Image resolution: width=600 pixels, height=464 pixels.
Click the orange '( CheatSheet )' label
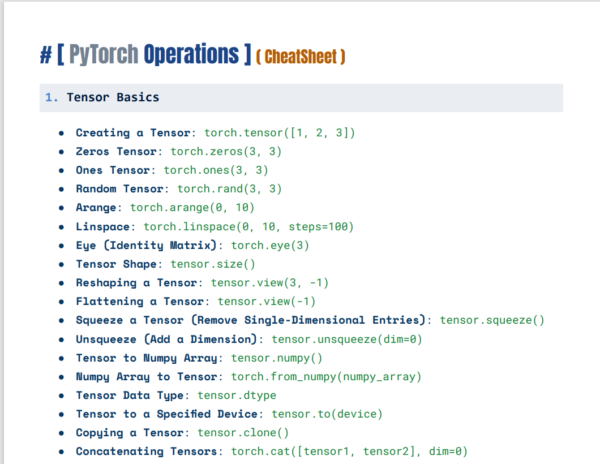tap(300, 57)
